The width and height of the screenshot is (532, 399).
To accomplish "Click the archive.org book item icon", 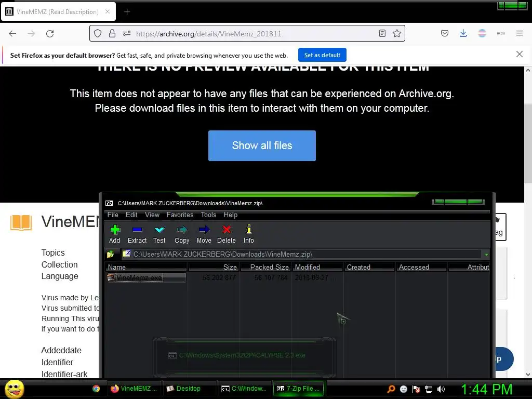I will tap(21, 222).
